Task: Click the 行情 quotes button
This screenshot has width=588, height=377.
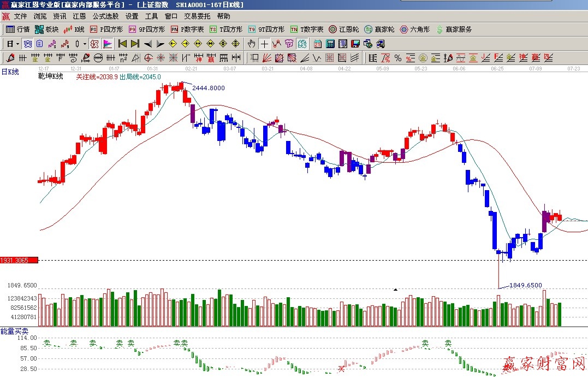Action: pos(17,30)
